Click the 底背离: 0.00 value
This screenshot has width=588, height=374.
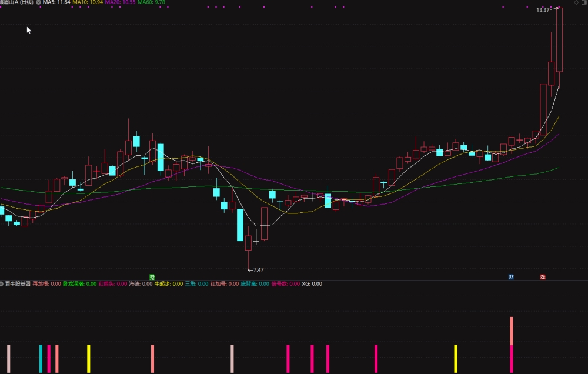coord(255,284)
